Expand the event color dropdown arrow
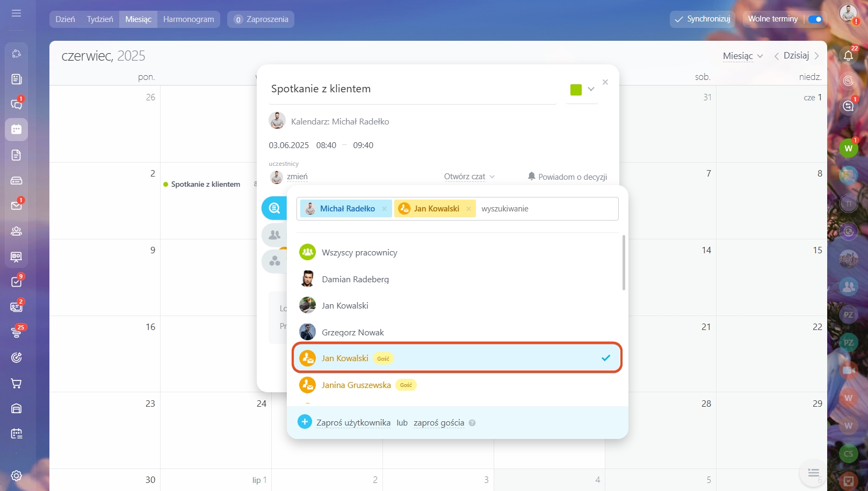Viewport: 868px width, 491px height. tap(591, 89)
